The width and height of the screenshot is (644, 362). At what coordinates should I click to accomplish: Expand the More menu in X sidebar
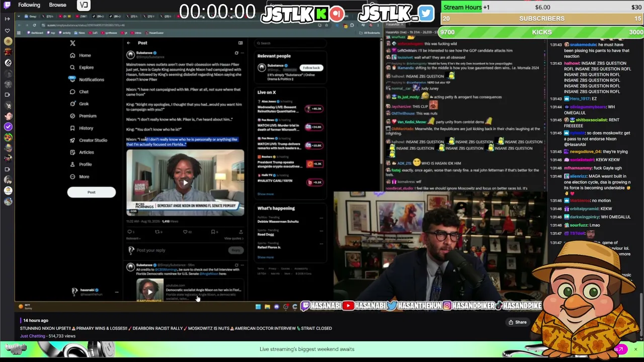79,176
